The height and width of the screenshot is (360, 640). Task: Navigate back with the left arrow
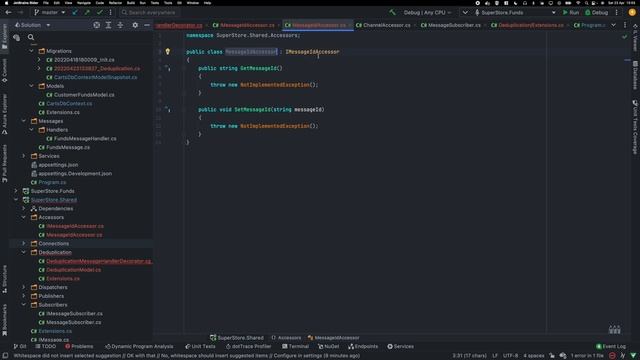(x=8, y=12)
